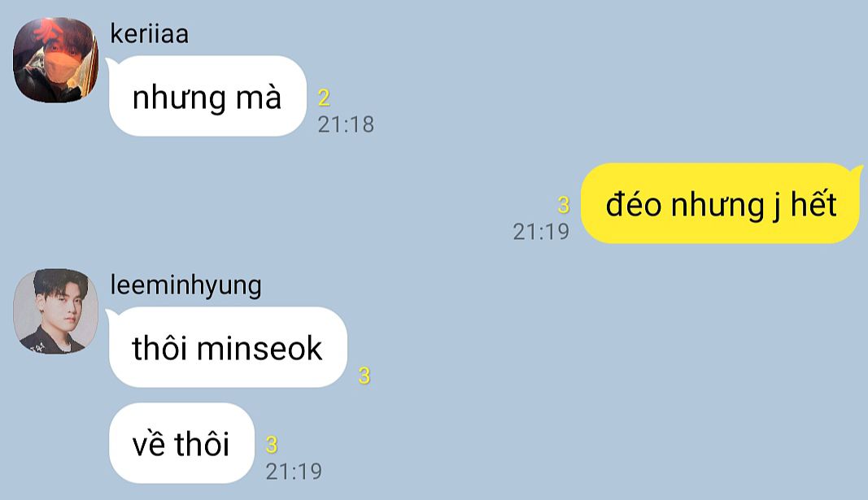Viewport: 868px width, 500px height.
Task: Tap the leeminhyung username label
Action: [x=186, y=285]
